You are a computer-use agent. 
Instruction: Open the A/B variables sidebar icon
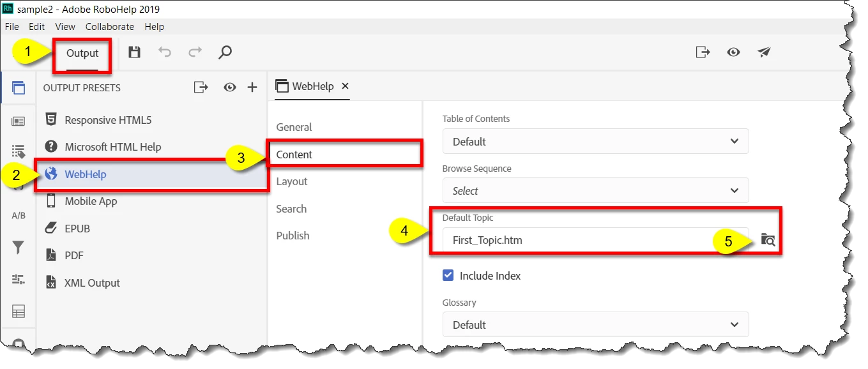pos(19,216)
